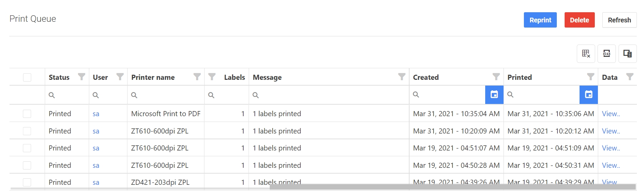
Task: Open the Data column filter dropdown
Action: point(630,77)
